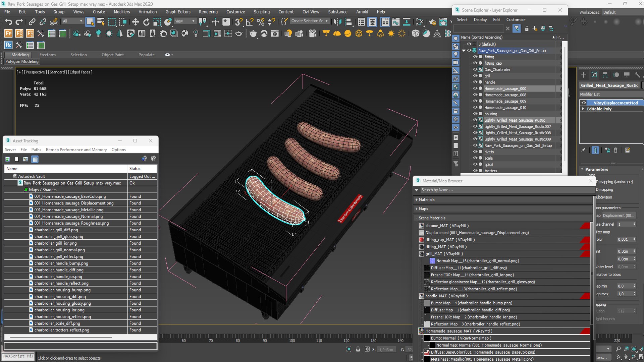Activate the Select and Scale tool
Viewport: 644px width, 362px height.
(x=157, y=22)
